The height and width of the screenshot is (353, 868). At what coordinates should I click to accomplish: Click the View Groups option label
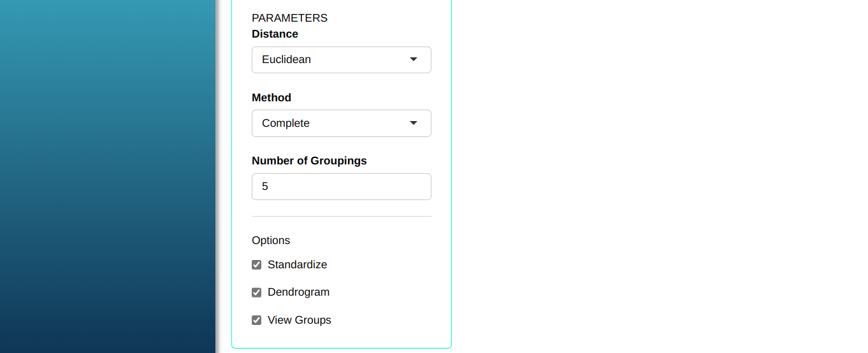pos(300,320)
